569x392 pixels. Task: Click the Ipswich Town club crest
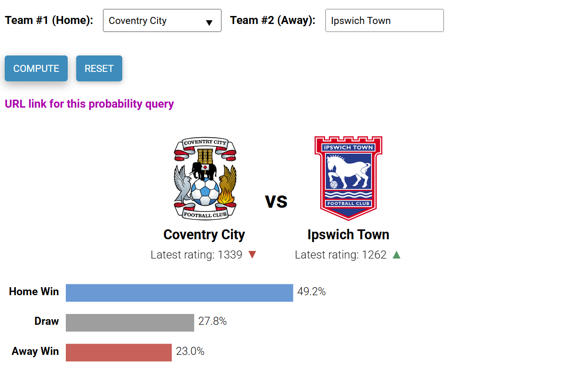348,178
